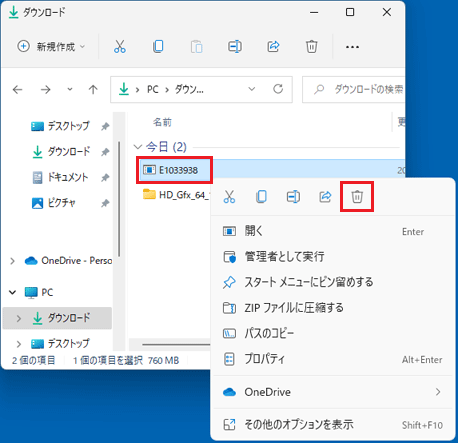Expand the OneDrive - Personal tree node
Screen dimensions: 458x443
pos(13,261)
